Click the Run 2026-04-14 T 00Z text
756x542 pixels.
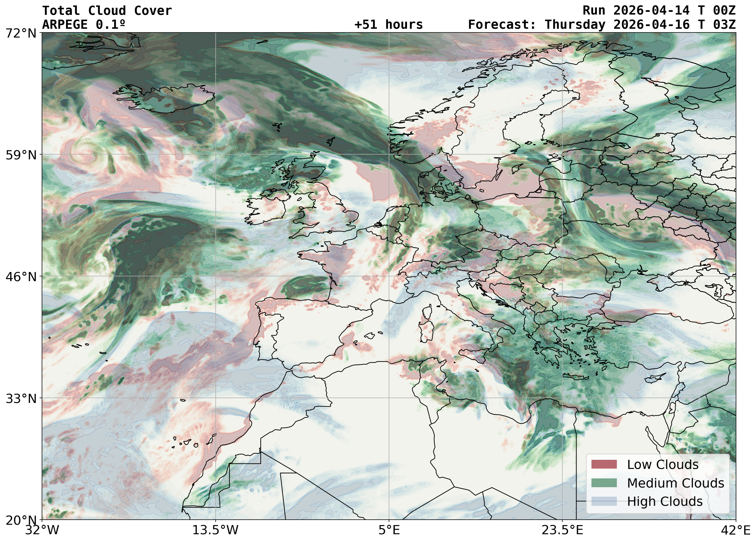tap(659, 11)
